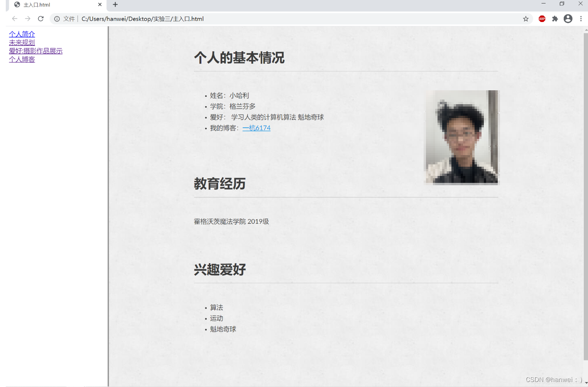The height and width of the screenshot is (387, 588).
Task: Open a new browser tab
Action: click(x=115, y=5)
